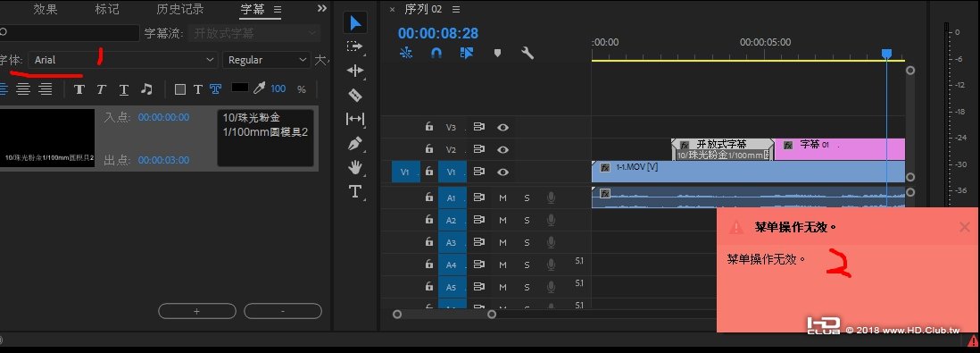Open the Arial font dropdown

(122, 60)
